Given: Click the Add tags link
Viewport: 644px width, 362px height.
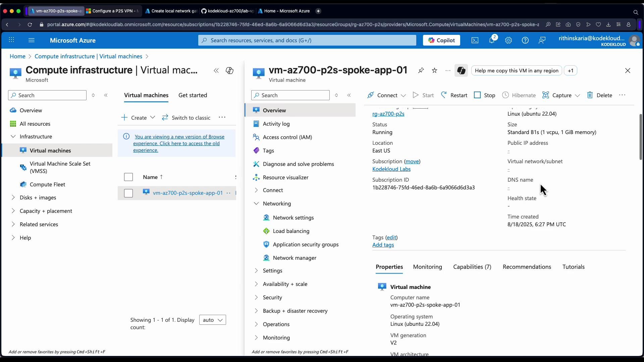Looking at the screenshot, I should pos(383,245).
